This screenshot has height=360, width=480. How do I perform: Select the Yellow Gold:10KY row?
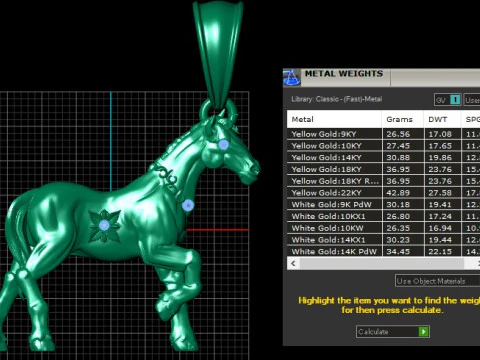(x=383, y=146)
